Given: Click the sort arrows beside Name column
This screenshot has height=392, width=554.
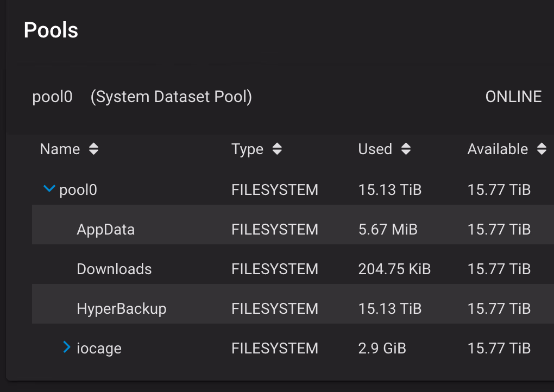Looking at the screenshot, I should click(93, 149).
